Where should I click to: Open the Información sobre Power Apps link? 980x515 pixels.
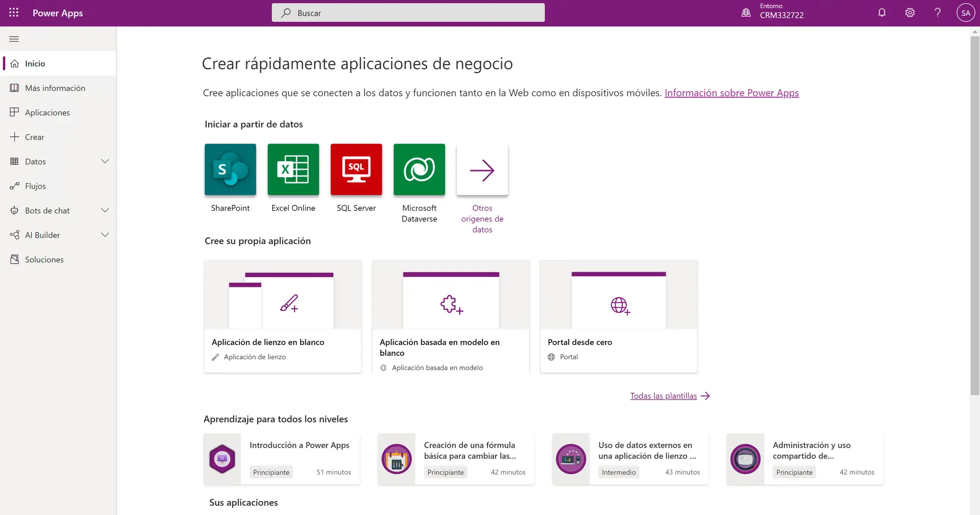click(731, 93)
